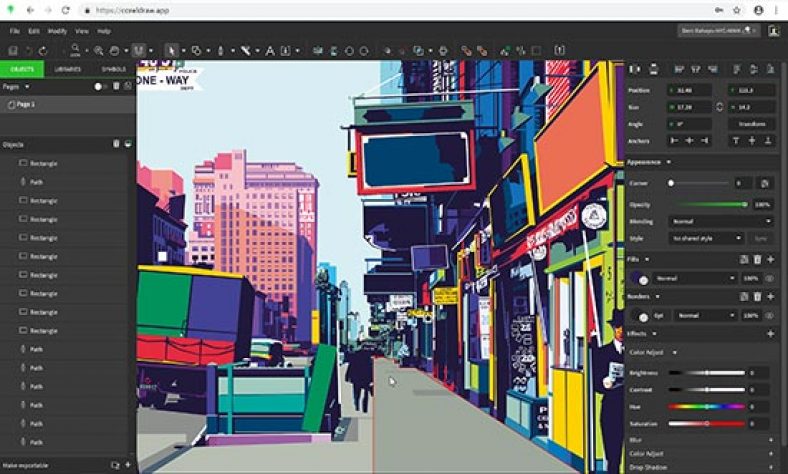Toggle visibility of the fill layer
Screen dimensions: 788x474
tap(770, 278)
